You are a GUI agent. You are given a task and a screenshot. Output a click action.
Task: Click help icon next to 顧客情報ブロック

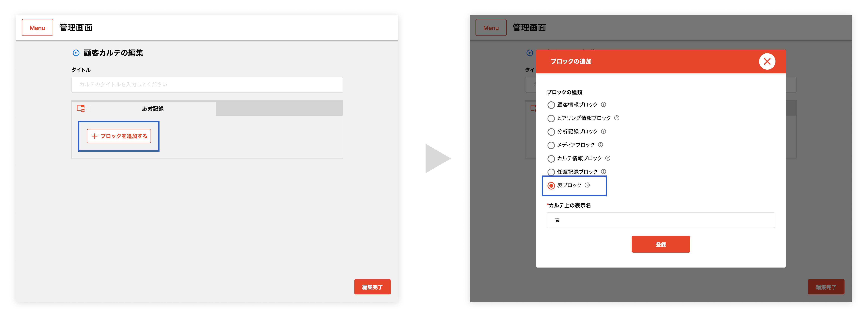(x=603, y=105)
